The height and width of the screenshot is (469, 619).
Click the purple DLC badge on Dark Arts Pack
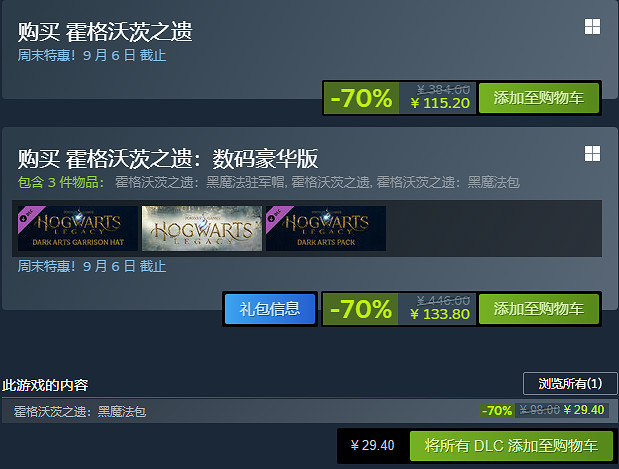(x=277, y=216)
